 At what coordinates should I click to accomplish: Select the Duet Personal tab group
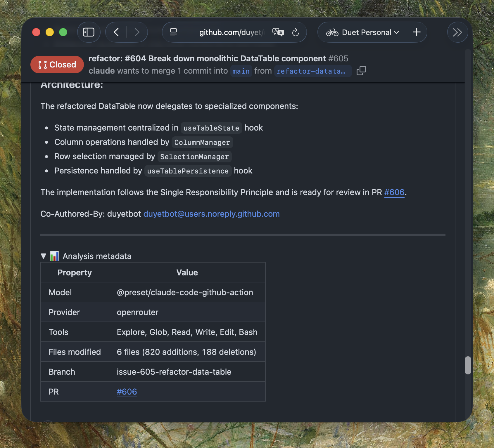[366, 32]
